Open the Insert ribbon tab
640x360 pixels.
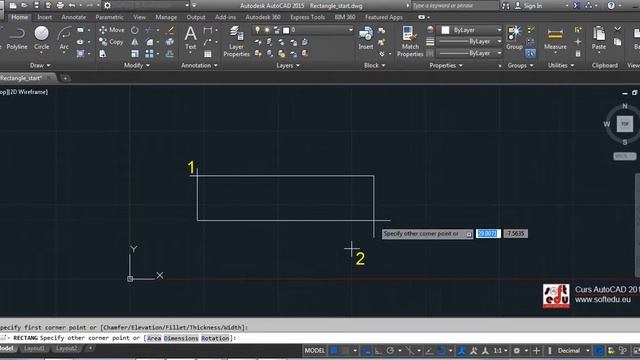point(44,17)
